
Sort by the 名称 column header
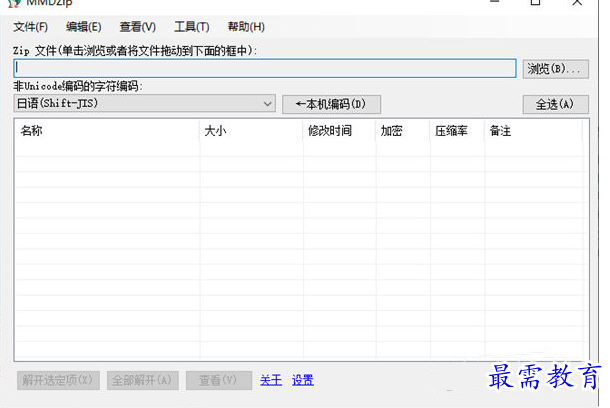(107, 131)
